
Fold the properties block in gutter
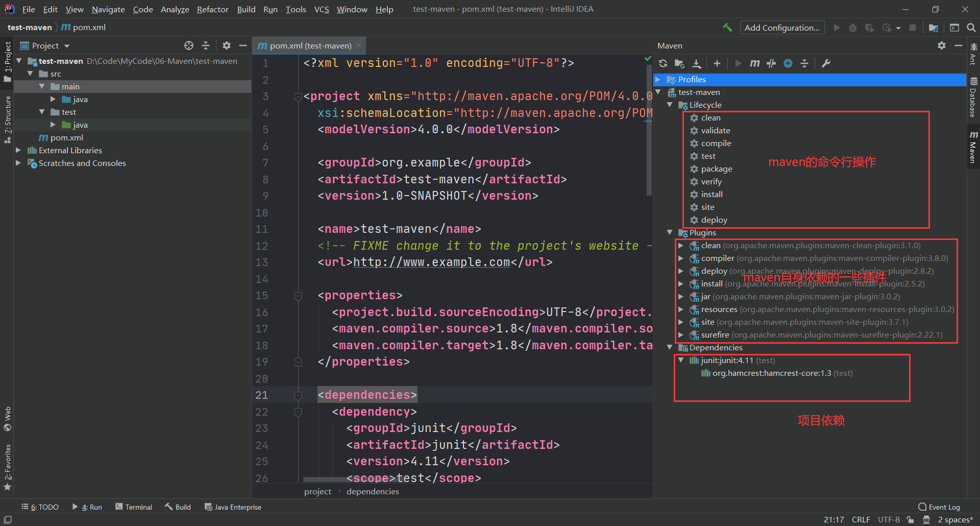click(298, 296)
